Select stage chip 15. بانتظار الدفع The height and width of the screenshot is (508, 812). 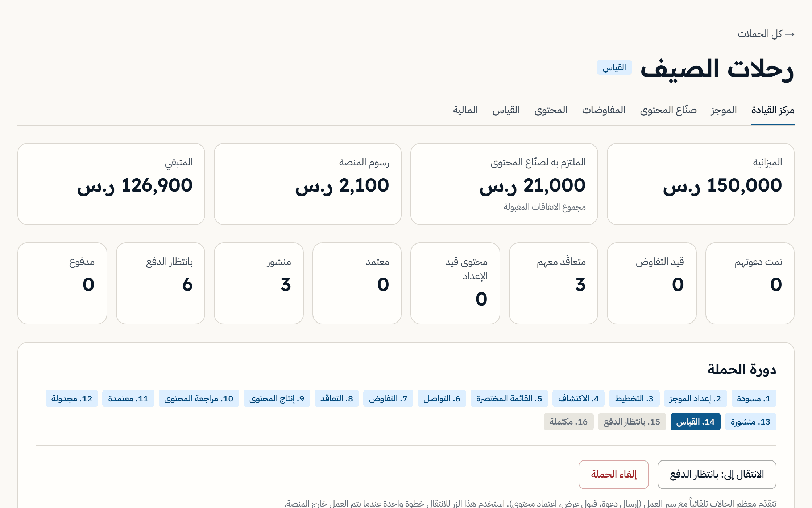coord(632,422)
